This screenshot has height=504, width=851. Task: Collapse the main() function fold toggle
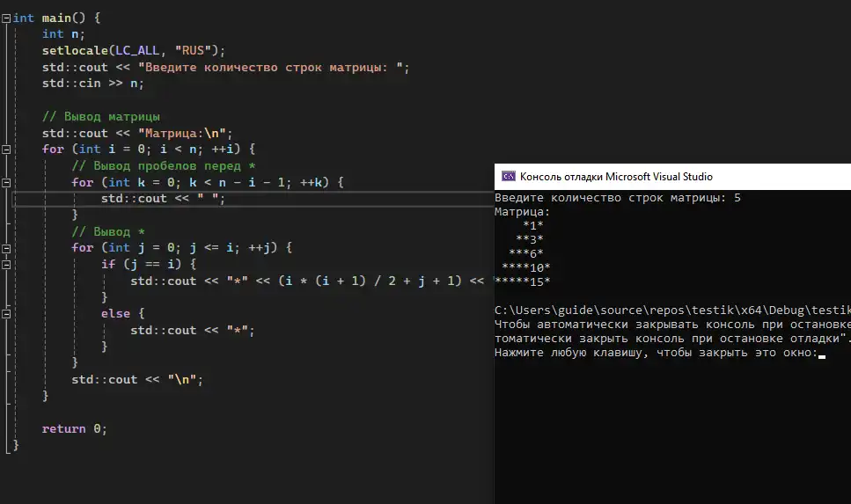pos(6,18)
